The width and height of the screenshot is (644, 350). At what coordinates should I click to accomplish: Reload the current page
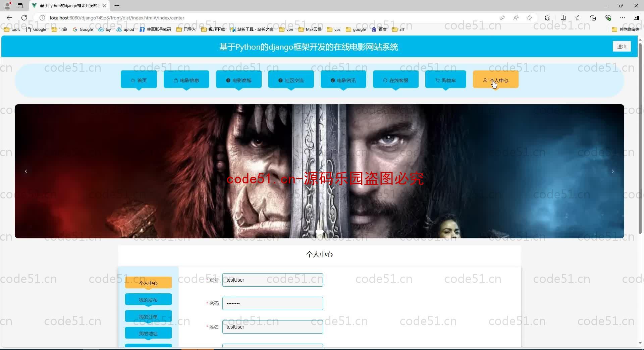(x=24, y=18)
